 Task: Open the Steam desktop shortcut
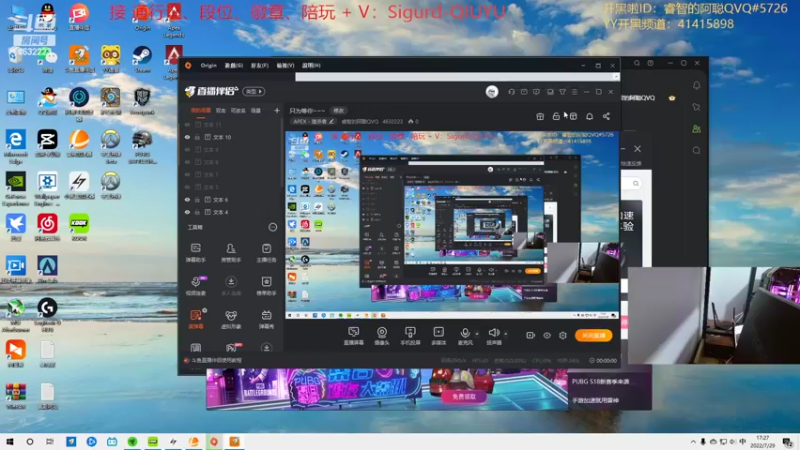[x=142, y=58]
